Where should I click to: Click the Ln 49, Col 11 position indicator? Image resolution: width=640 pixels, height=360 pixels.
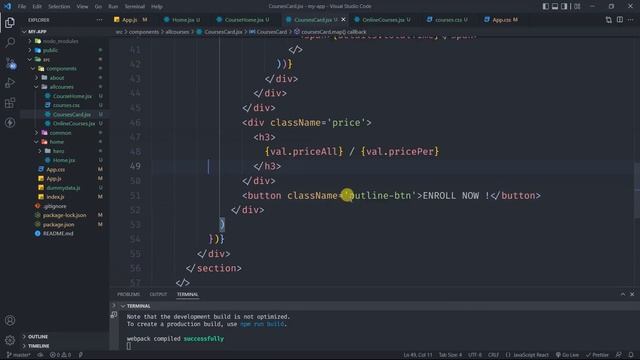(418, 355)
